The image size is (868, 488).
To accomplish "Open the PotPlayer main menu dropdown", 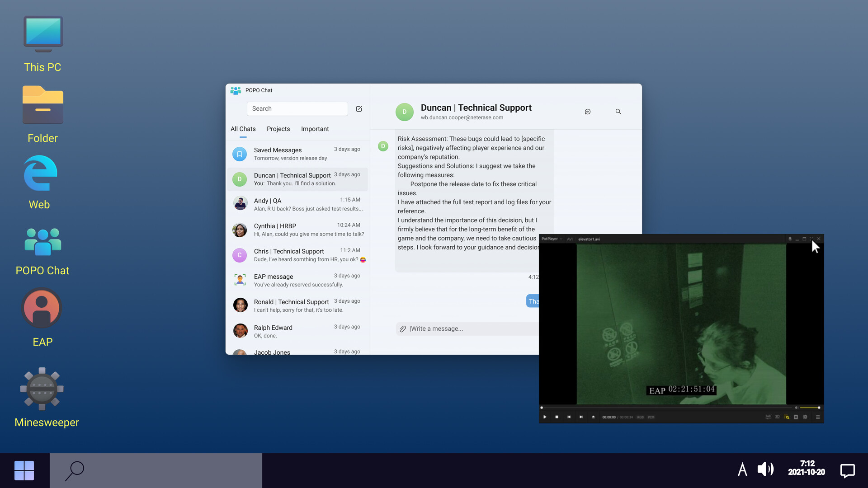I will click(552, 239).
